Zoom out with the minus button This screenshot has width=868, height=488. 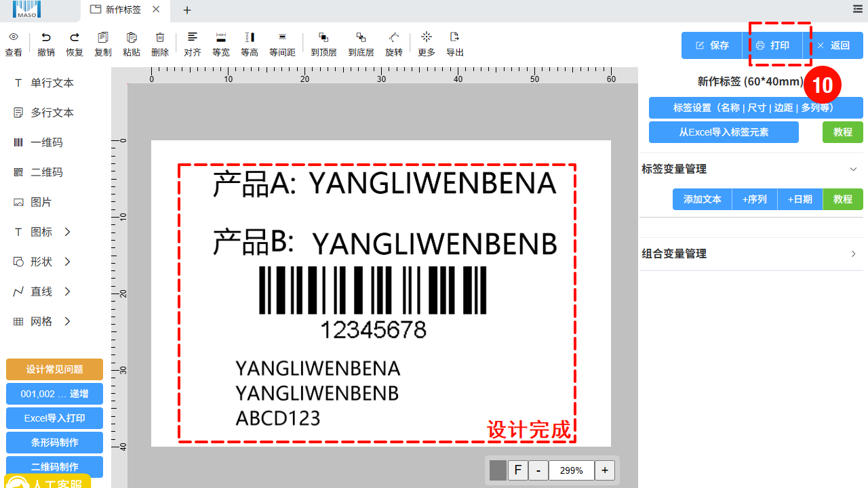(538, 470)
